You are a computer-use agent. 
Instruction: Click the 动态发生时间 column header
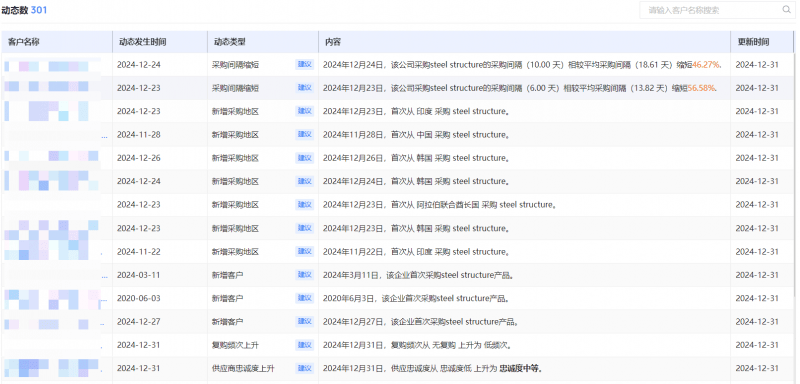coord(160,42)
